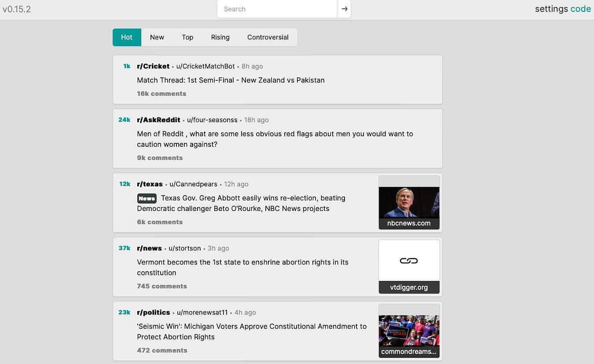This screenshot has height=364, width=594.
Task: View 745 comments on Vermont post
Action: click(162, 286)
